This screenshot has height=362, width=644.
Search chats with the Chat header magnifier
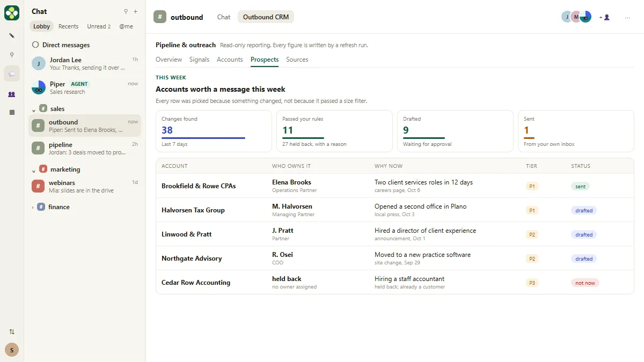[x=126, y=11]
